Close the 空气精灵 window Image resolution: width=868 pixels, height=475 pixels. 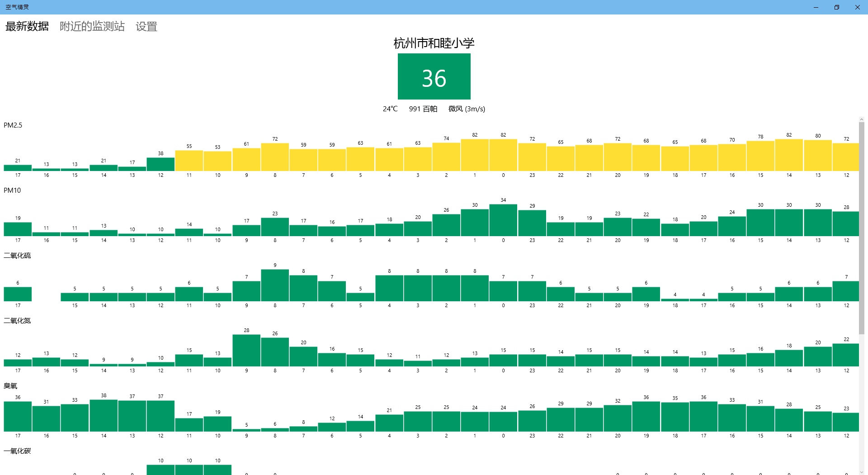(x=858, y=7)
